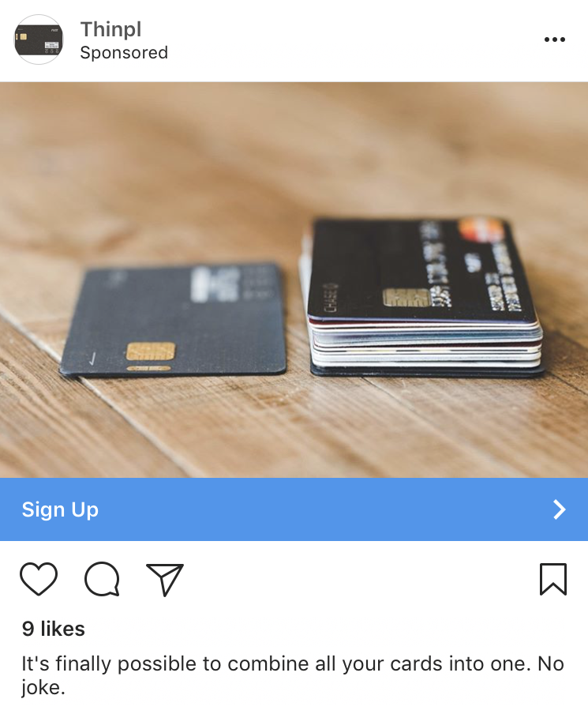588x714 pixels.
Task: Tap the chevron arrow on the Sign Up bar
Action: (x=560, y=509)
